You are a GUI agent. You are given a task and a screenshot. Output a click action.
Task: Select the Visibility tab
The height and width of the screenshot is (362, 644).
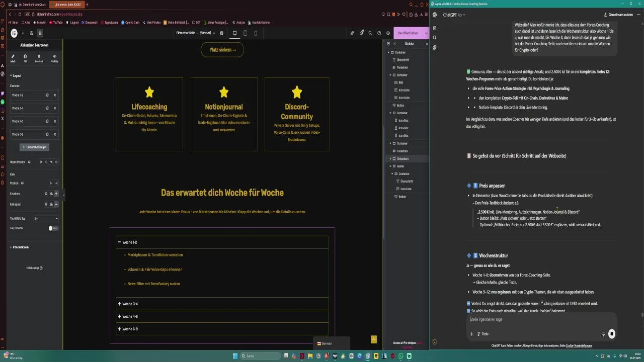[55, 58]
